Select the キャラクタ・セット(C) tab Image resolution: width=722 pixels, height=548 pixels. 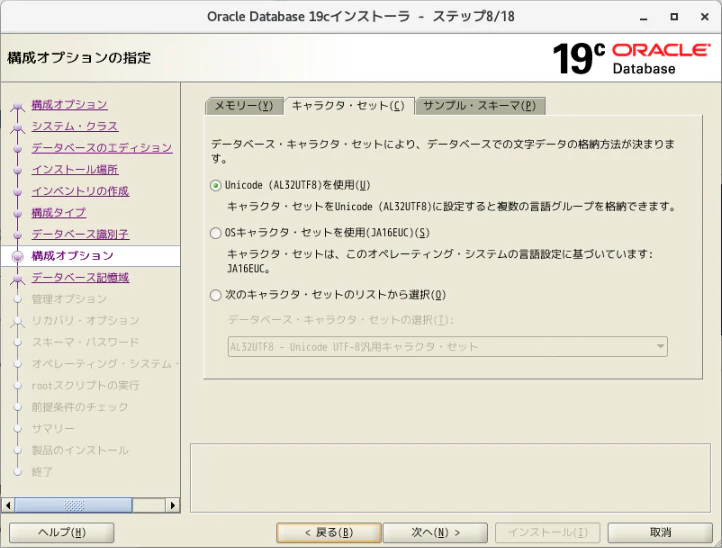(x=349, y=106)
